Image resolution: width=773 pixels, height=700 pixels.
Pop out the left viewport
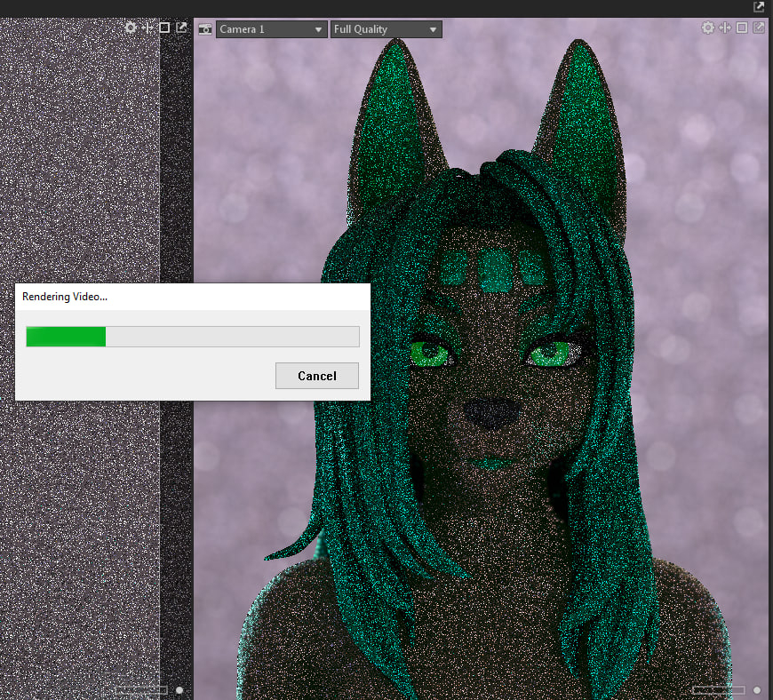pos(181,28)
